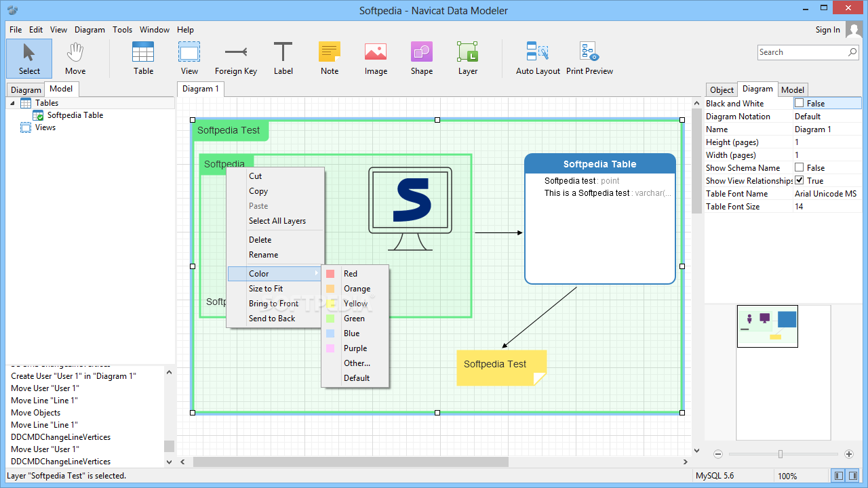This screenshot has height=488, width=868.
Task: Insert a View object from the toolbar
Action: (189, 58)
